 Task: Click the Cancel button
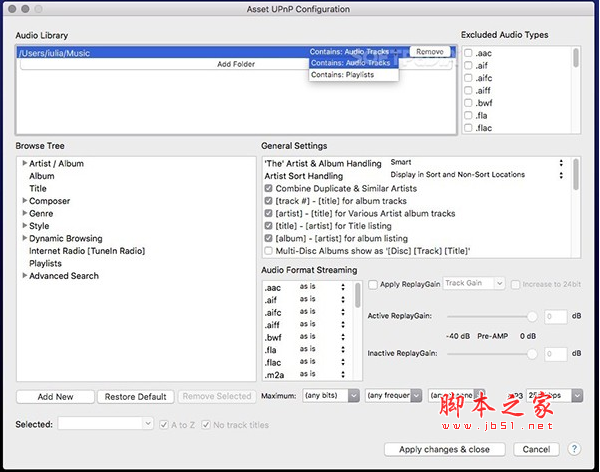click(x=536, y=449)
